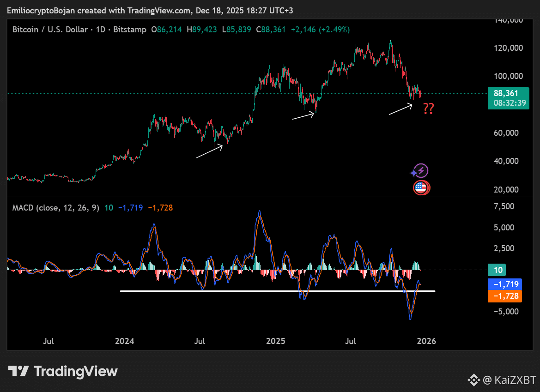Select the white arrow pointing at the latest dip
540x392 pixels.
[400, 109]
